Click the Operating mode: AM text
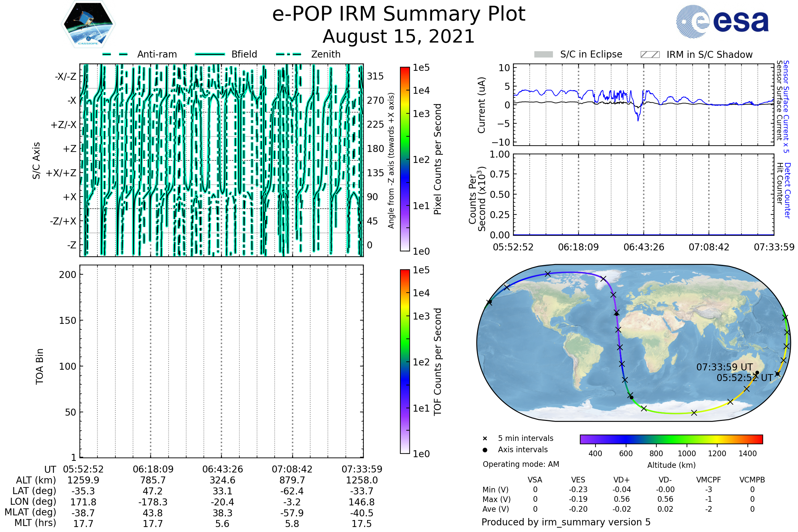 tap(521, 464)
